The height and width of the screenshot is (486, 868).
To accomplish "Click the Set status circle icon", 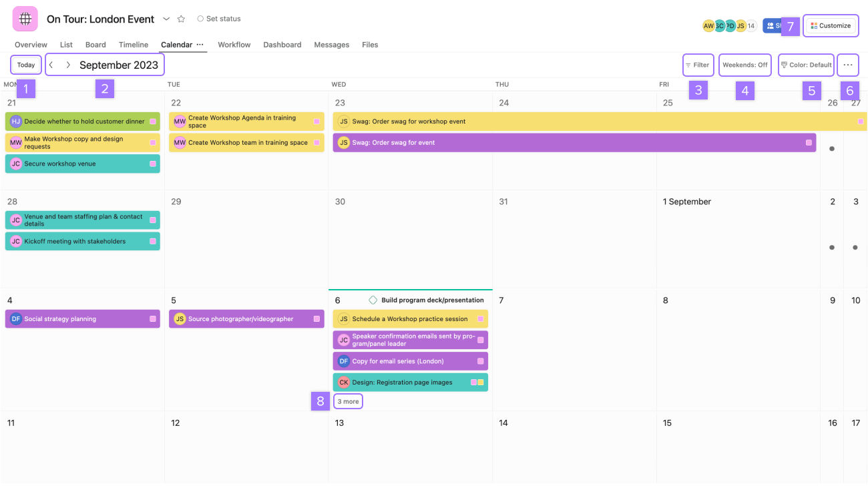I will [200, 19].
